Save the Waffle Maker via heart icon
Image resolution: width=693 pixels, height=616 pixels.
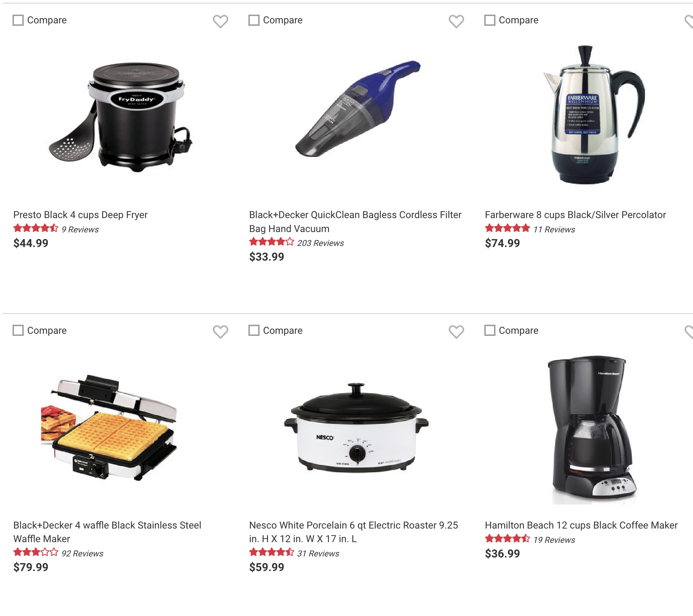point(220,332)
